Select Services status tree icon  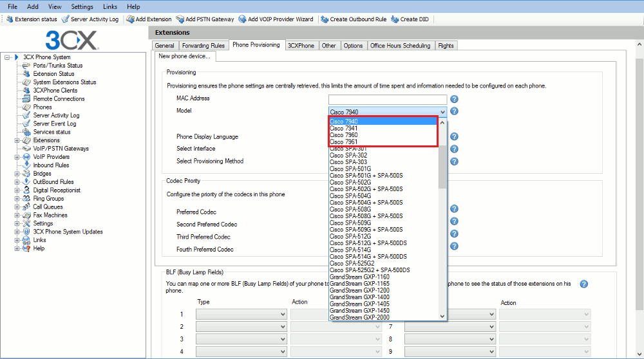coord(26,132)
